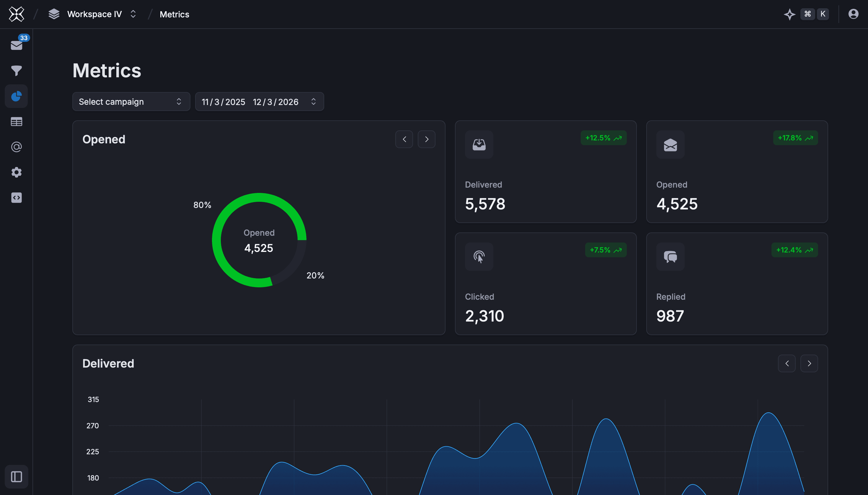
Task: Open the inbox with 33 badge
Action: 16,45
